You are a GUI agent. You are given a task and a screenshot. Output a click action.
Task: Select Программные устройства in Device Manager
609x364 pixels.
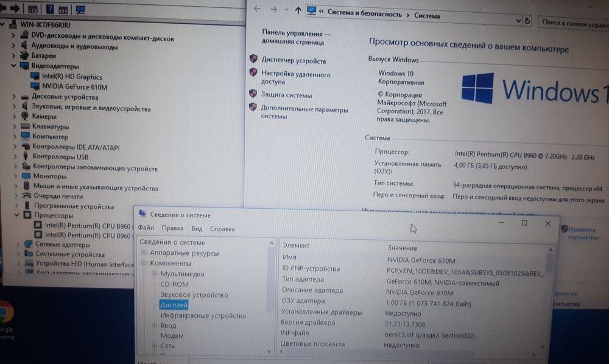pyautogui.click(x=74, y=206)
